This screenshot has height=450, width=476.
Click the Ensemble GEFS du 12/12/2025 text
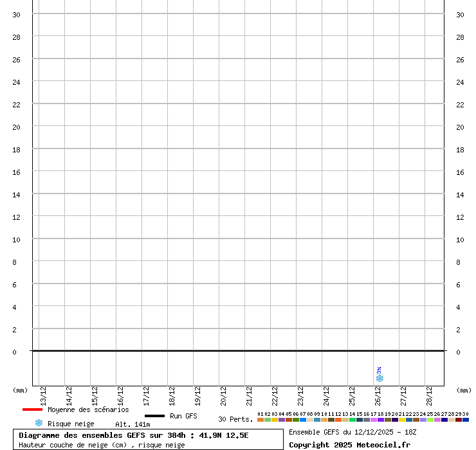pos(352,432)
